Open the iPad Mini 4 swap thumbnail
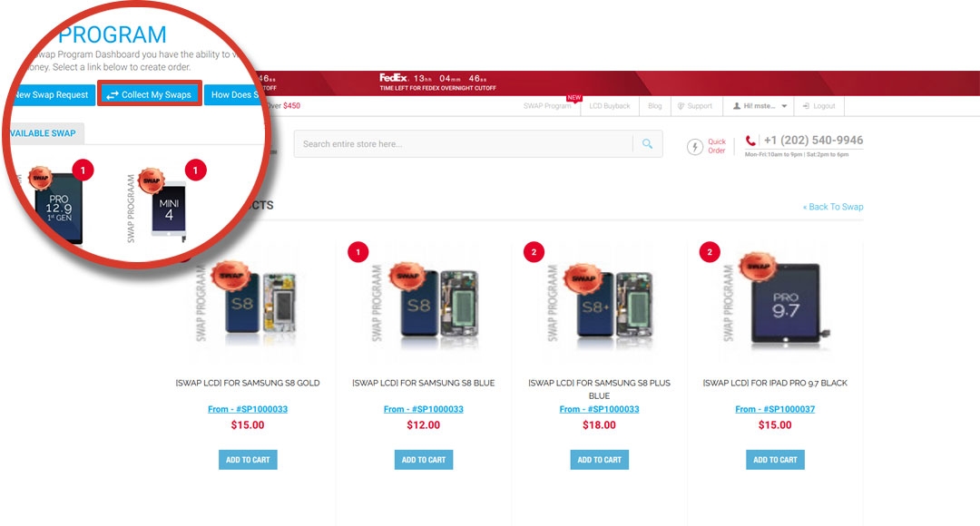Screen dimensions: 980x526 click(x=169, y=209)
